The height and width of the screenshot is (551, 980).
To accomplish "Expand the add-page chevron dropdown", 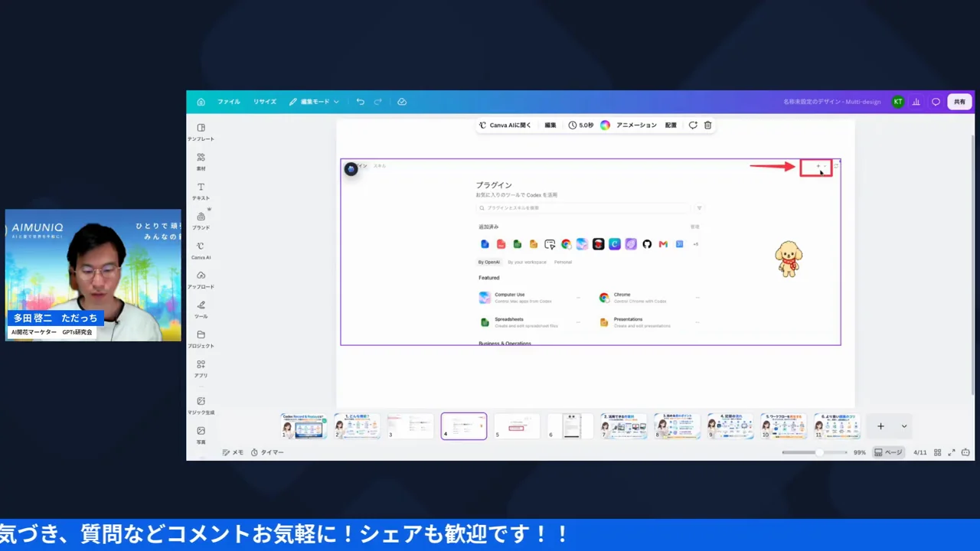I will coord(904,426).
